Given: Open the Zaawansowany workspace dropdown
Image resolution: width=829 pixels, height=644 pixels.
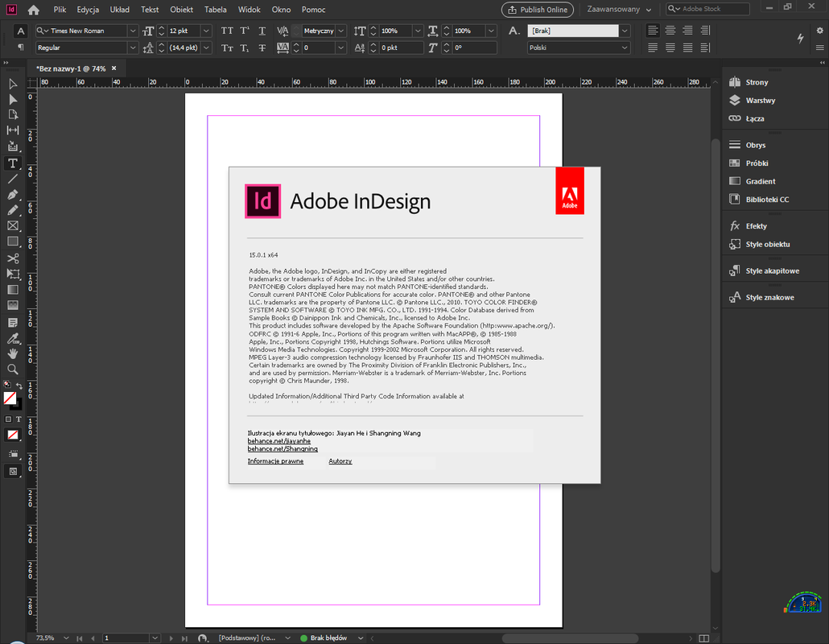Looking at the screenshot, I should [x=619, y=10].
